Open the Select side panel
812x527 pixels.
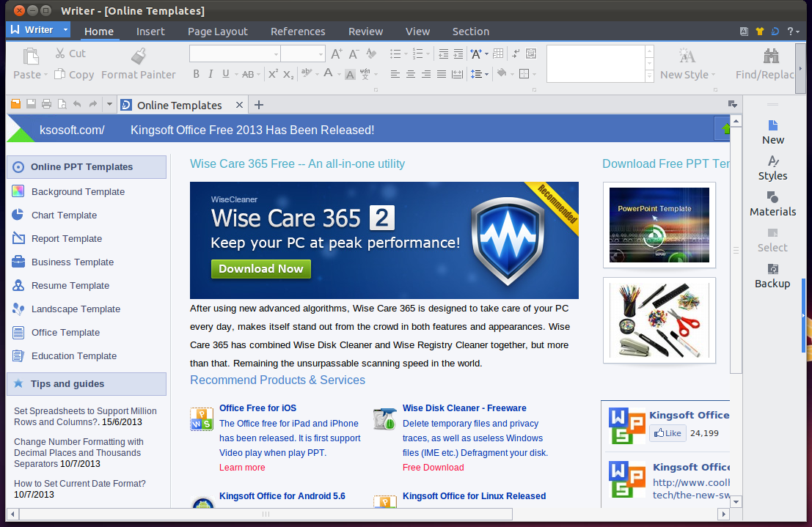772,240
